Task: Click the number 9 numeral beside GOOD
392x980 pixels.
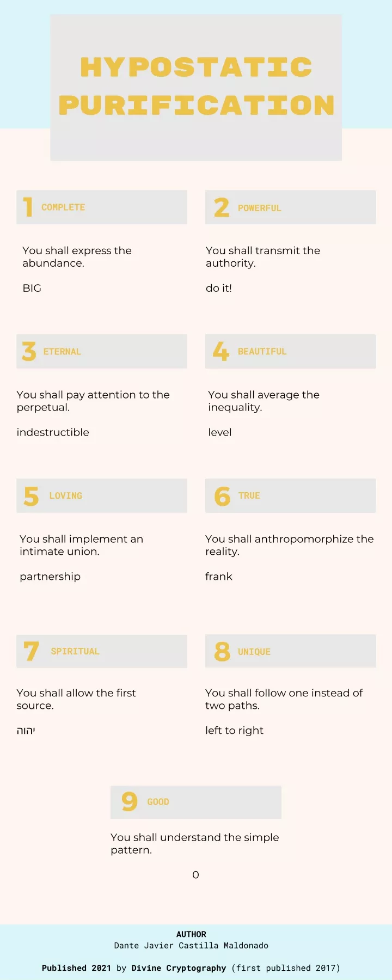Action: pos(130,801)
